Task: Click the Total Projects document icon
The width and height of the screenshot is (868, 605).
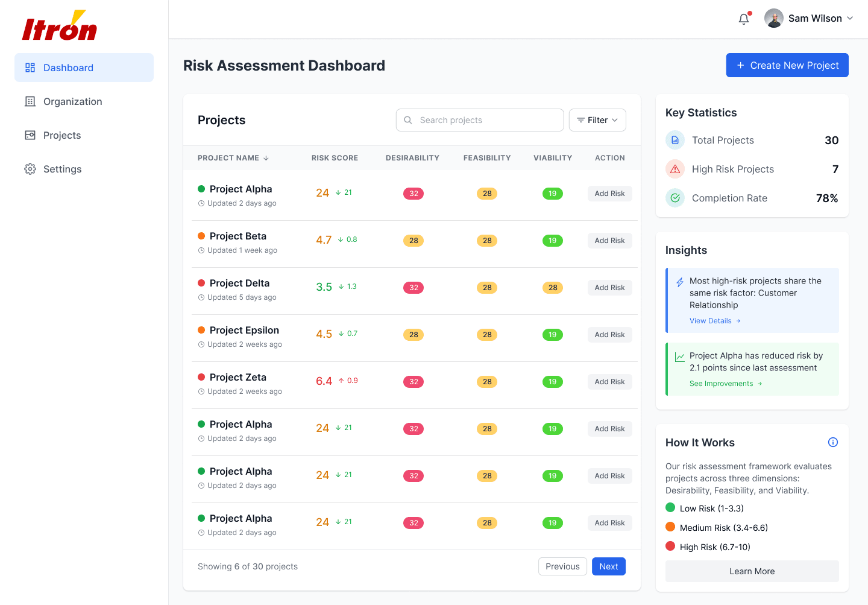Action: 675,140
